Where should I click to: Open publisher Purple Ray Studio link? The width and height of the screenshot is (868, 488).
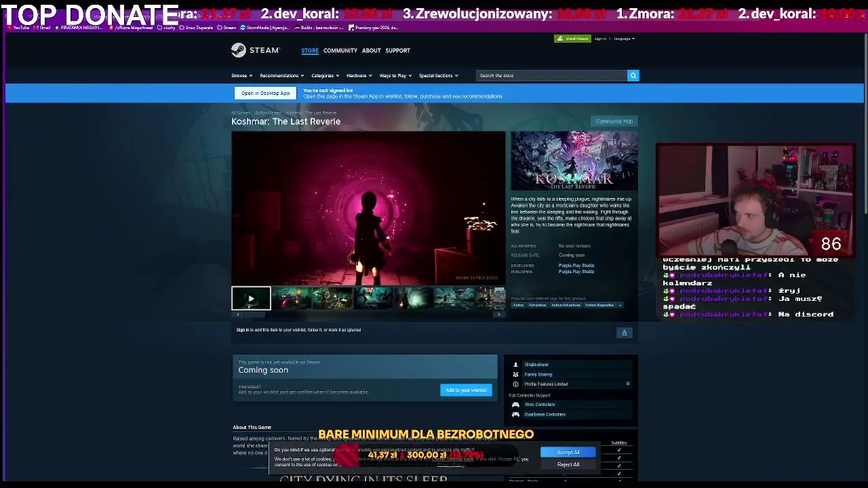pyautogui.click(x=576, y=272)
